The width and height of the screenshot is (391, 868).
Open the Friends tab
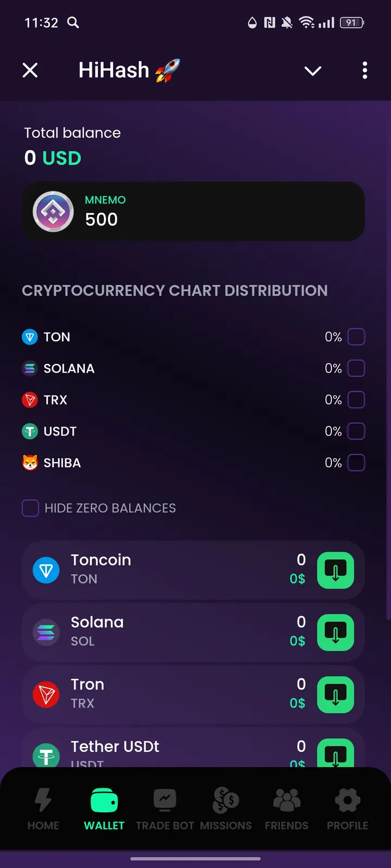point(287,808)
